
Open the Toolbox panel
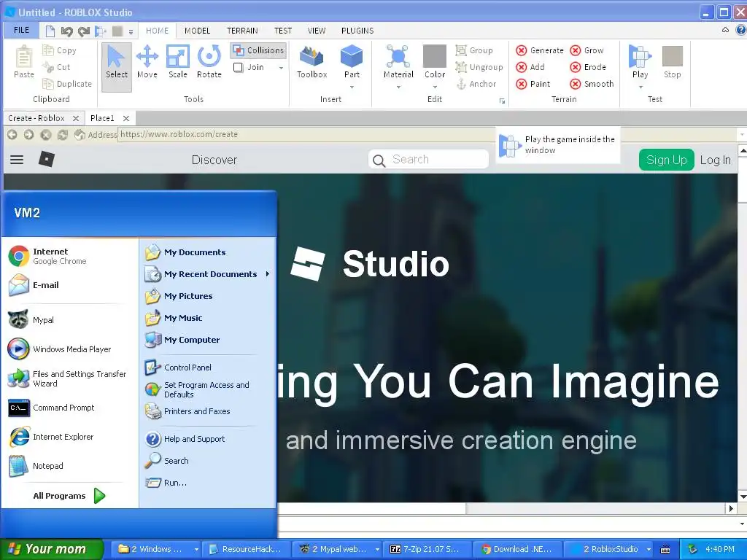click(312, 62)
